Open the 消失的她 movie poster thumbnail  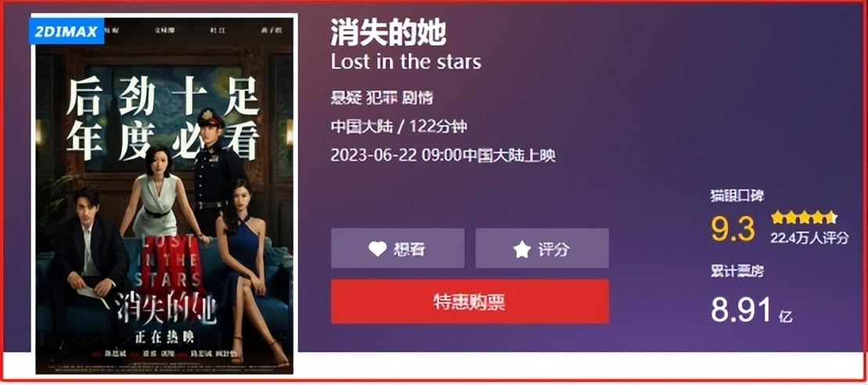[x=165, y=195]
